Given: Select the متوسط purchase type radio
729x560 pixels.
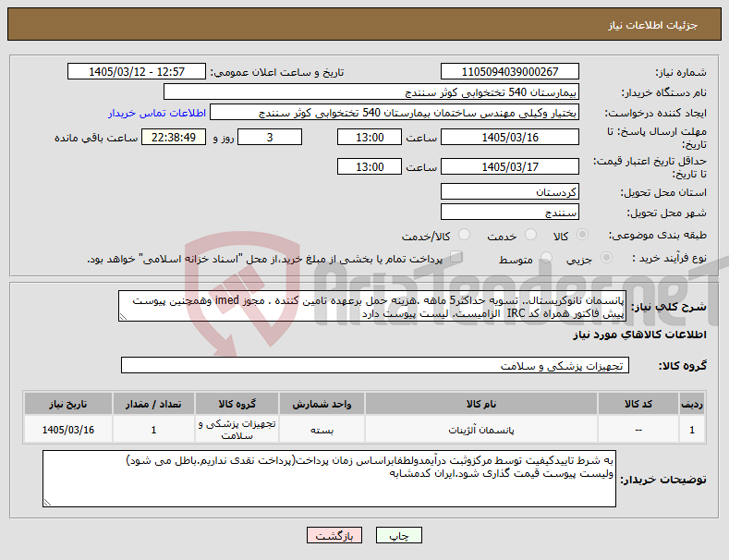Looking at the screenshot, I should (x=547, y=258).
